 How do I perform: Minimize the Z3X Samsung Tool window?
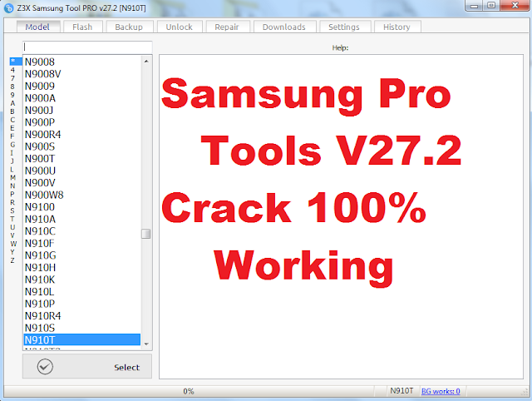(475, 6)
